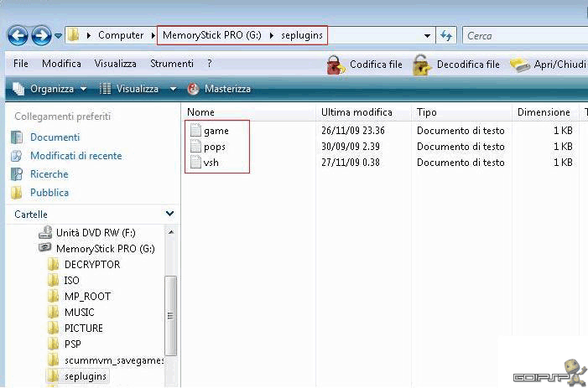Click the Pubblica folder icon
This screenshot has width=588, height=388.
coord(17,193)
